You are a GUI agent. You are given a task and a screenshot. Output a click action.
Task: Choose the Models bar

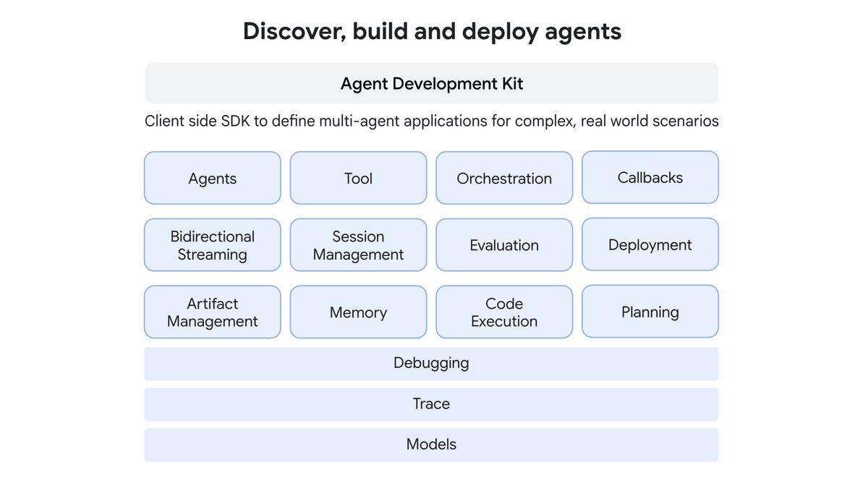(432, 445)
